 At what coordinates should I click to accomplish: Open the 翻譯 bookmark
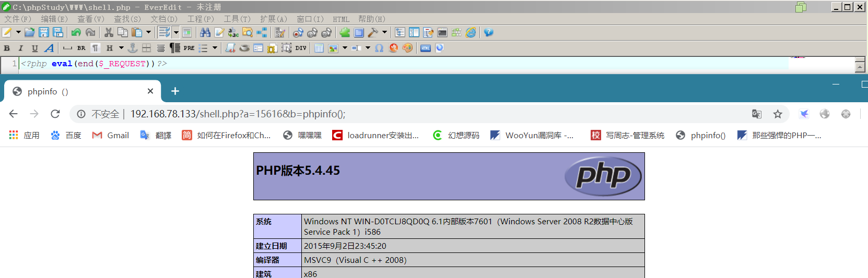tap(156, 135)
